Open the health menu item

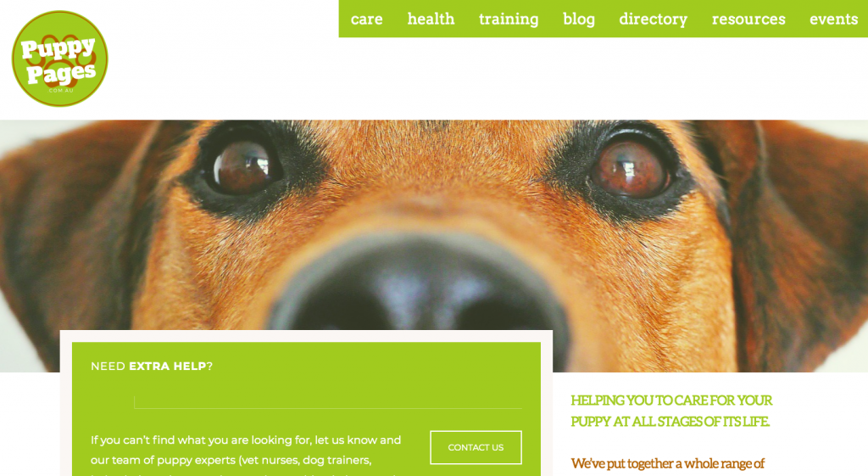click(x=431, y=19)
